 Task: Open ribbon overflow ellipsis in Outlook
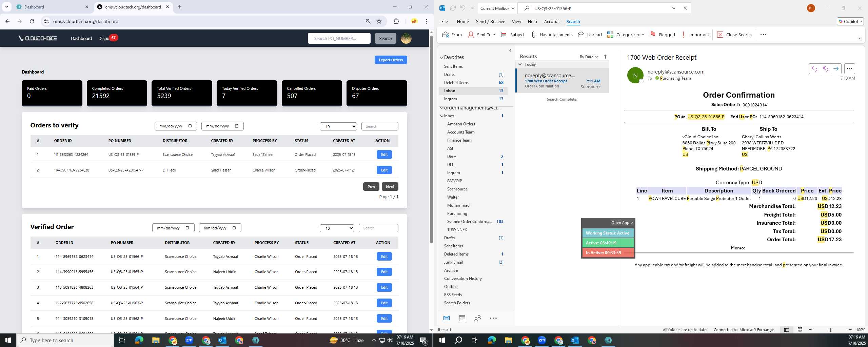[x=763, y=35]
